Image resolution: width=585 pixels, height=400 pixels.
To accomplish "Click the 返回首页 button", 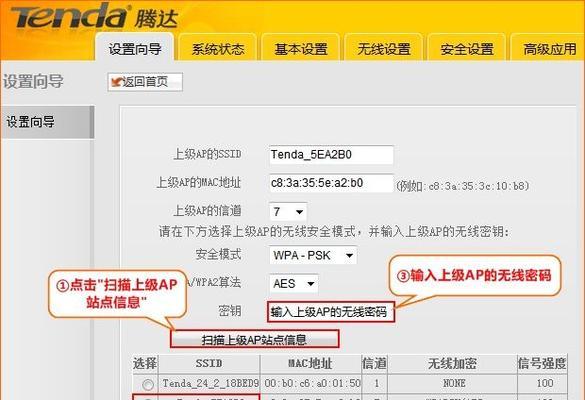I will [x=145, y=82].
